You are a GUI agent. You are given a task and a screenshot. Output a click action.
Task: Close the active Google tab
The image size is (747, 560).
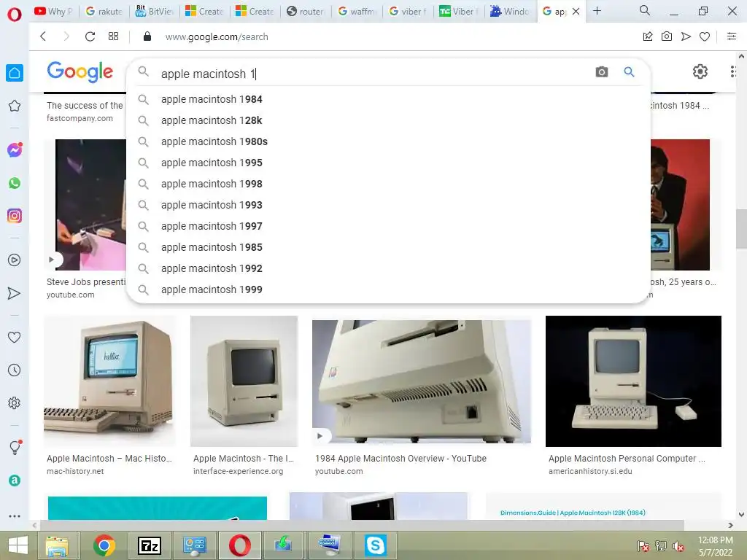[x=576, y=11]
